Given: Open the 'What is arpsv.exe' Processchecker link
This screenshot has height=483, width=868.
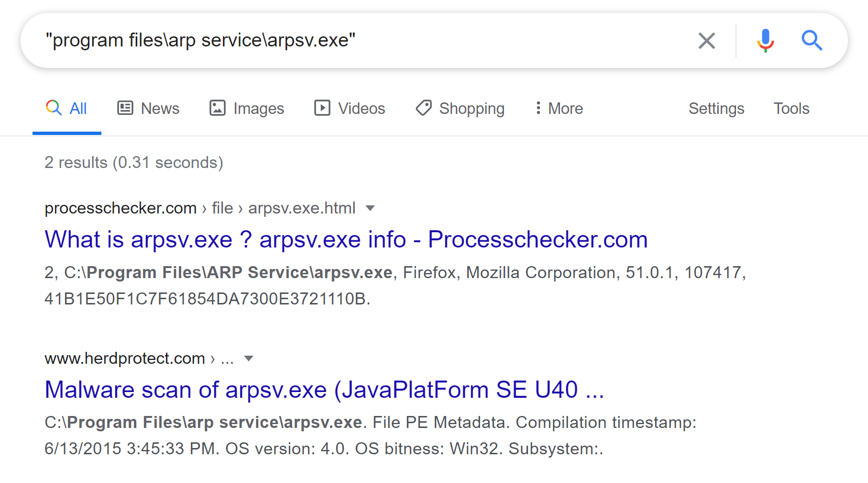Looking at the screenshot, I should point(346,239).
